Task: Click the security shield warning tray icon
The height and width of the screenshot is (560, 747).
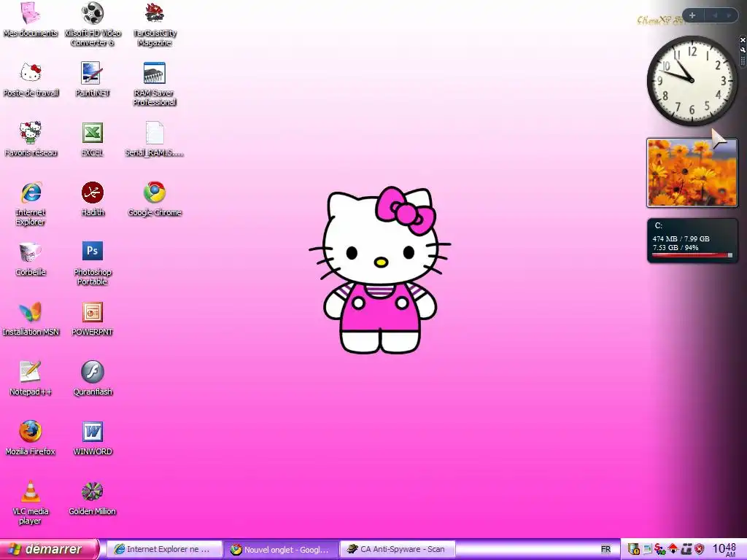Action: (634, 550)
